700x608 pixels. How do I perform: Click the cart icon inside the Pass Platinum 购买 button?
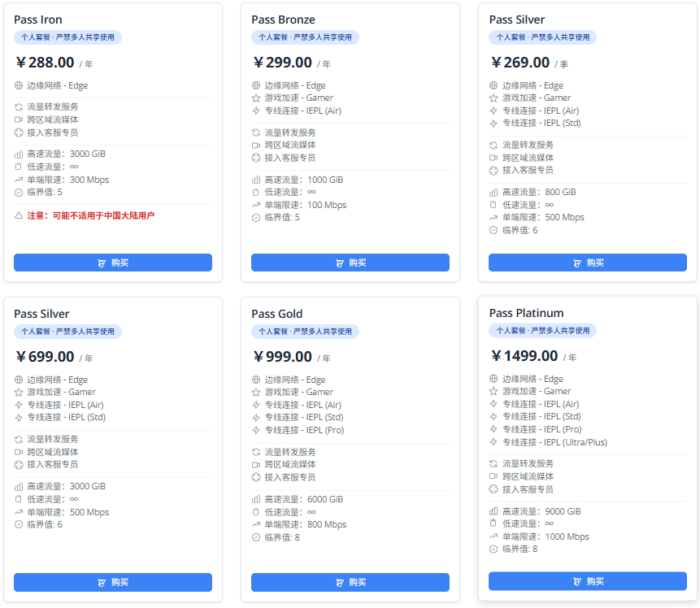pos(579,582)
